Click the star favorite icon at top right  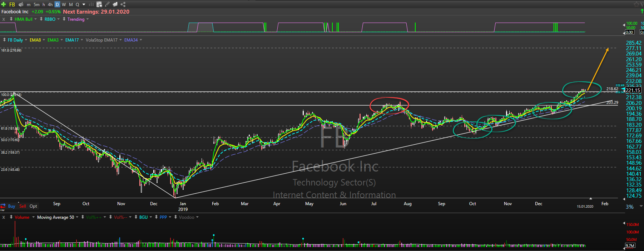coord(636,4)
